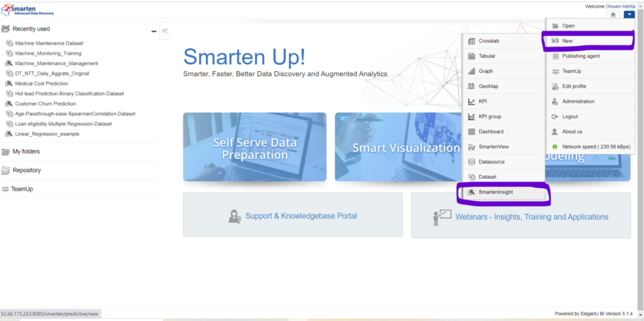Click Network speed status entry
Viewport: 644px width, 321px height.
click(590, 146)
